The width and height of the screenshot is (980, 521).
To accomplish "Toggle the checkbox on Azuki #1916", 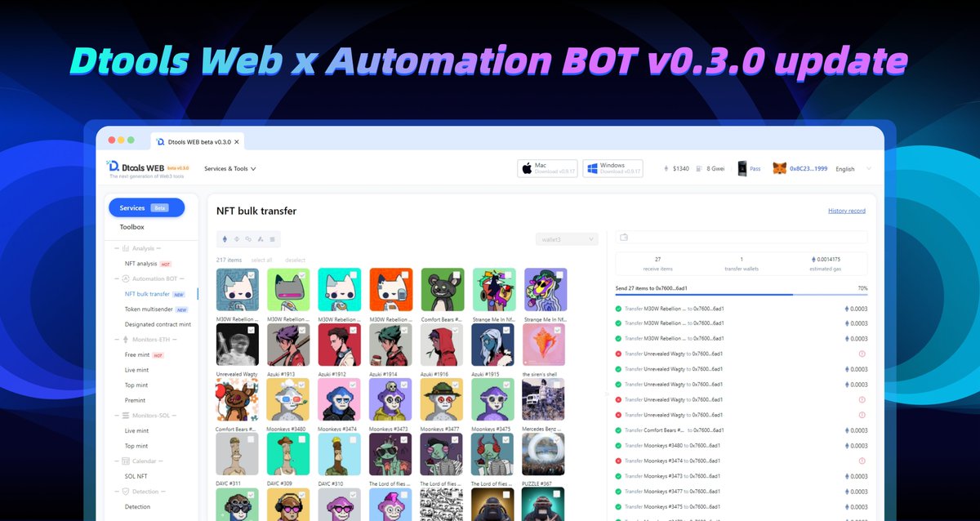I will [x=456, y=331].
